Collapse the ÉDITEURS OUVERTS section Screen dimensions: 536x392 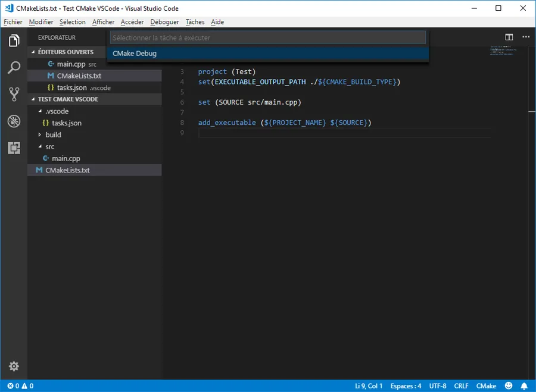pyautogui.click(x=33, y=52)
